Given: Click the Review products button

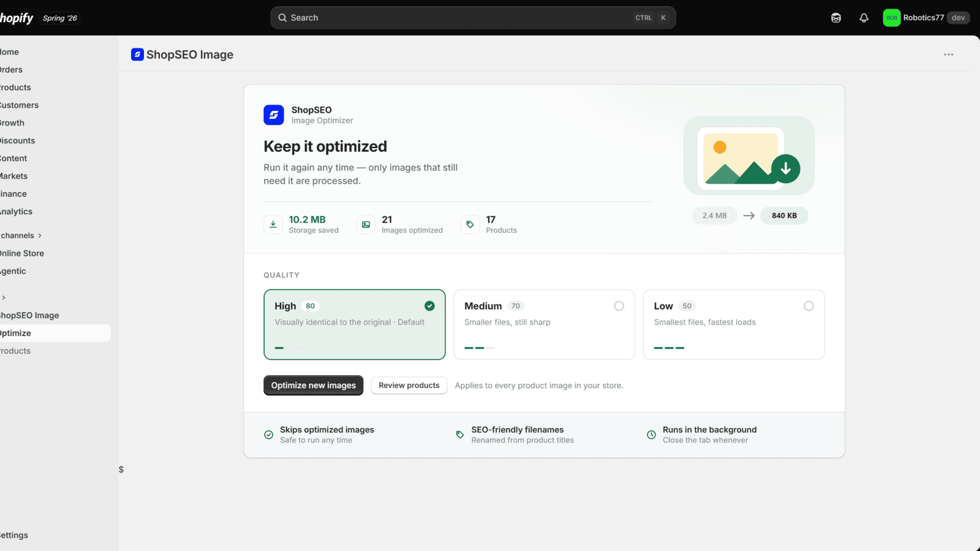Looking at the screenshot, I should click(409, 385).
